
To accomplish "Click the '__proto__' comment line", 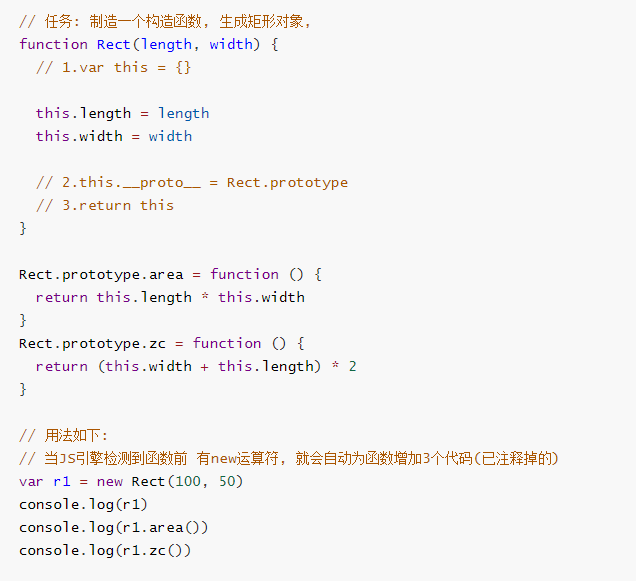I will click(191, 182).
